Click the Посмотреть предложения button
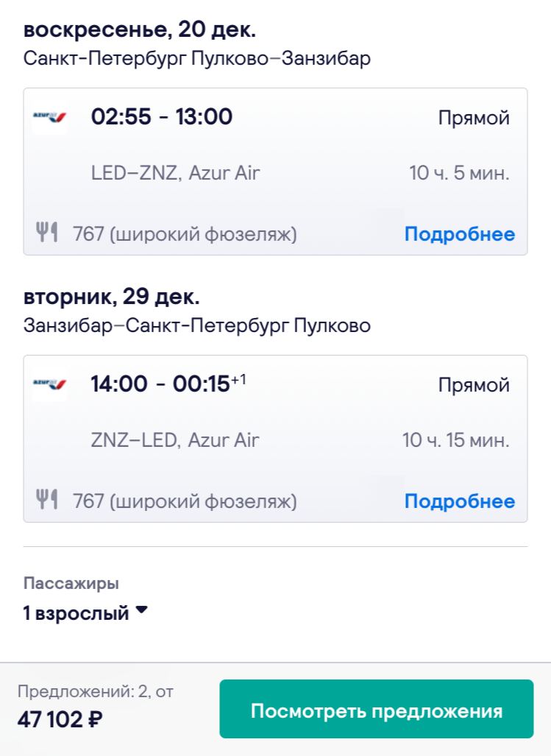 [377, 709]
